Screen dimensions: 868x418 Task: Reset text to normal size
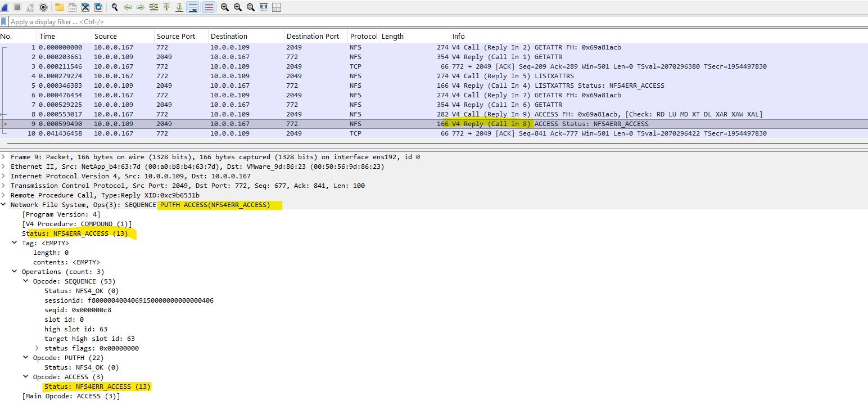tap(251, 7)
